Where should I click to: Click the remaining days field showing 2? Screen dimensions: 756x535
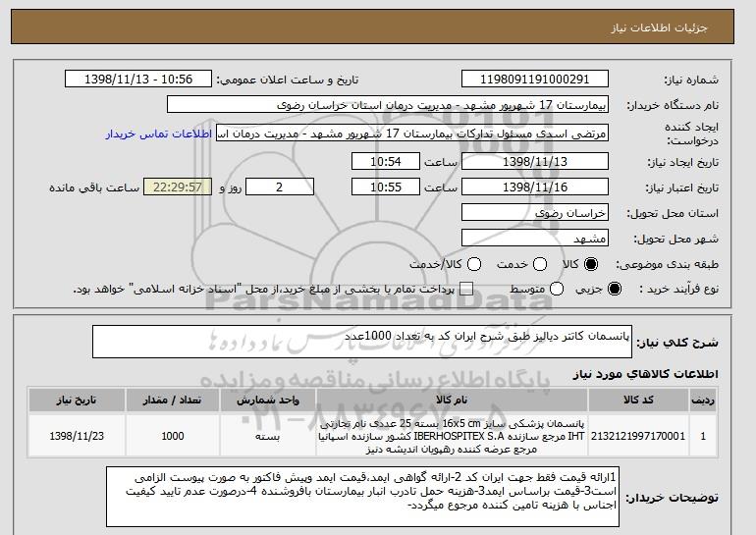coord(280,187)
